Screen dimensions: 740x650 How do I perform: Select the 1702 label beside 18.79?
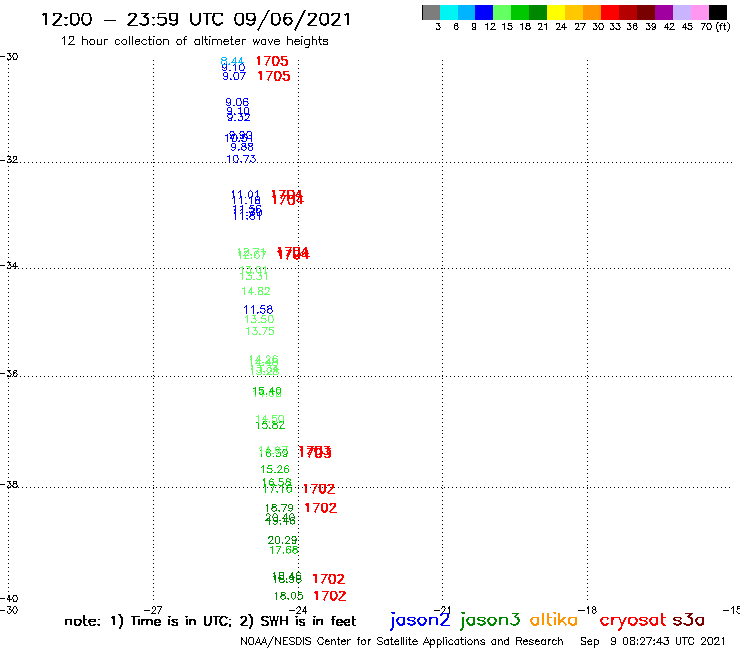[x=321, y=508]
